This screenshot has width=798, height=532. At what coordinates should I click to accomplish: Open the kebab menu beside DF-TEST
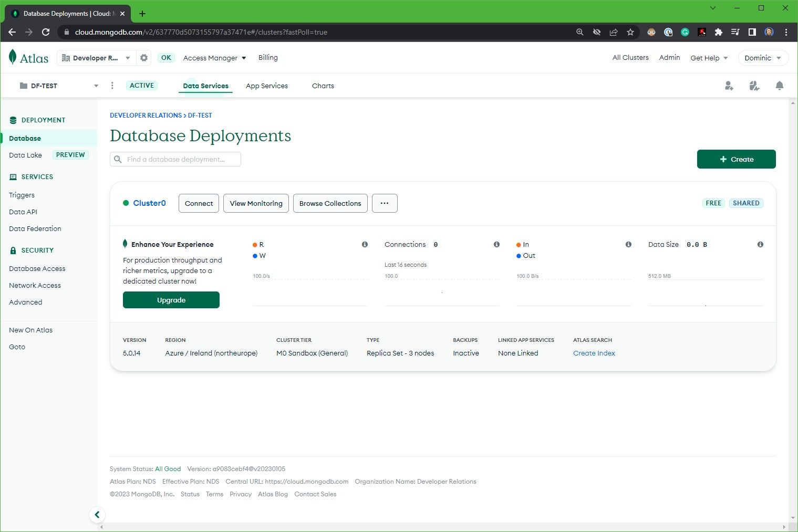[x=112, y=85]
